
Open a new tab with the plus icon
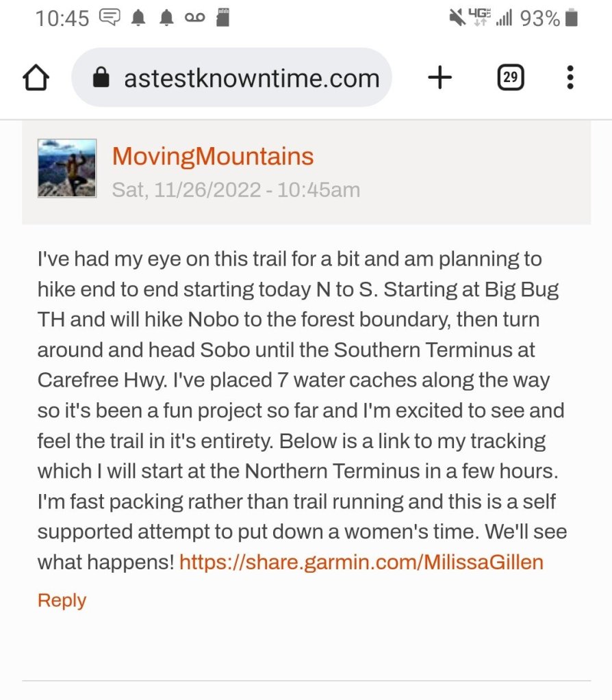439,78
